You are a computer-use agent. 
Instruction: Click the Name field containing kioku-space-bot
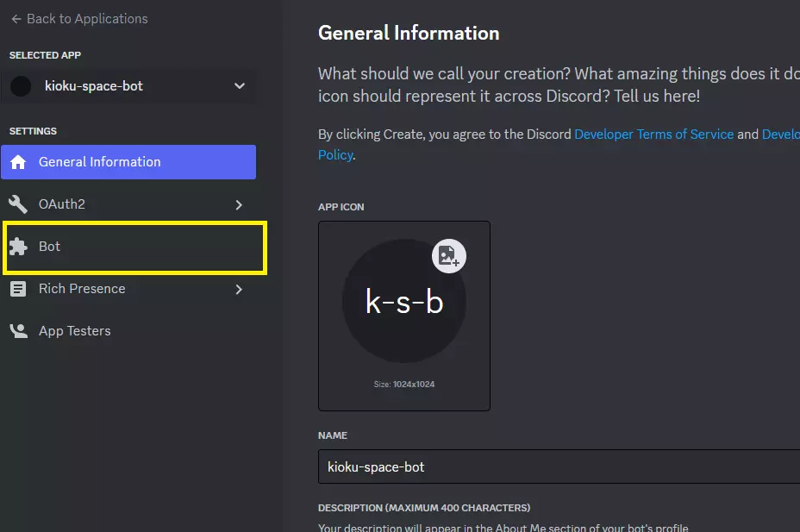tap(552, 467)
